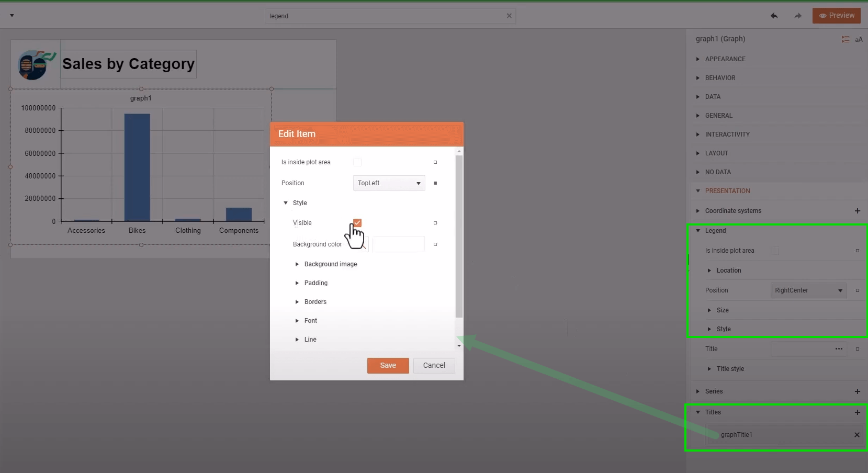Remove the graphTitle1 entry with the X icon
Viewport: 868px width, 473px height.
857,435
